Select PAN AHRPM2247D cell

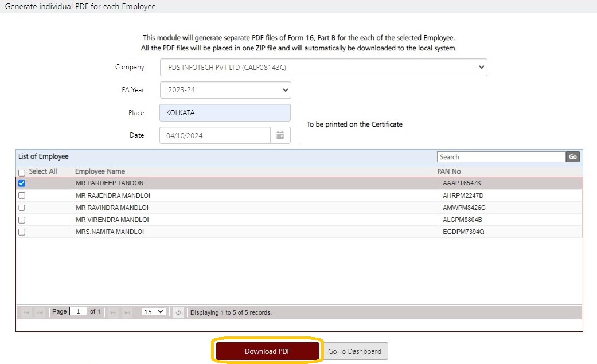(x=463, y=195)
